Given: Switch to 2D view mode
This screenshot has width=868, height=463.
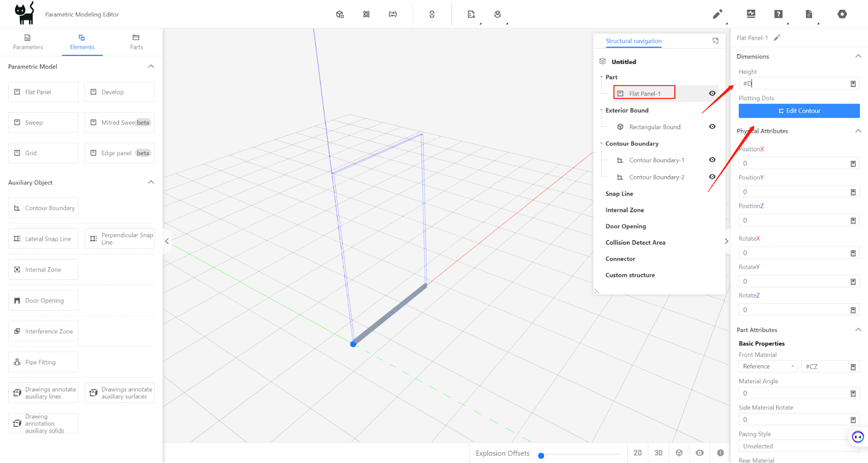Looking at the screenshot, I should tap(637, 453).
